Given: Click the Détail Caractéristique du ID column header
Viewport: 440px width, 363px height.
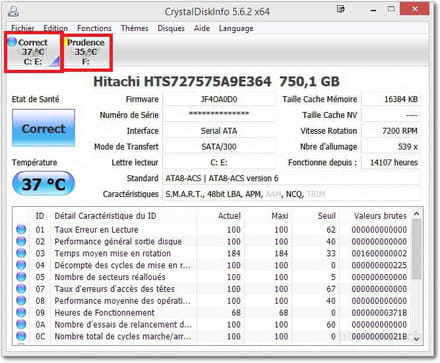Looking at the screenshot, I should pos(105,216).
